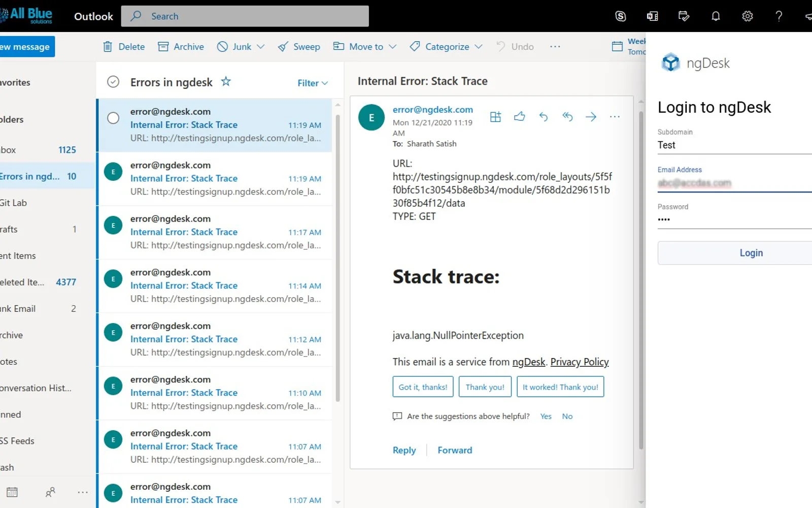Click Yes for helpful suggestions
Image resolution: width=812 pixels, height=508 pixels.
coord(546,417)
